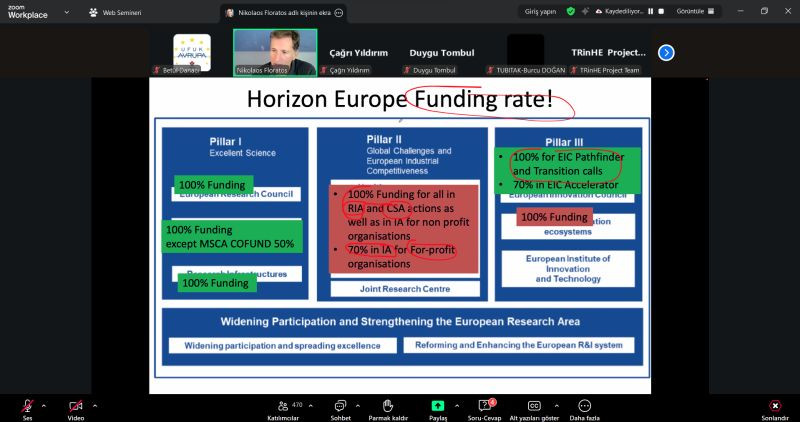Click the Zoom Workplace logo

click(x=28, y=12)
